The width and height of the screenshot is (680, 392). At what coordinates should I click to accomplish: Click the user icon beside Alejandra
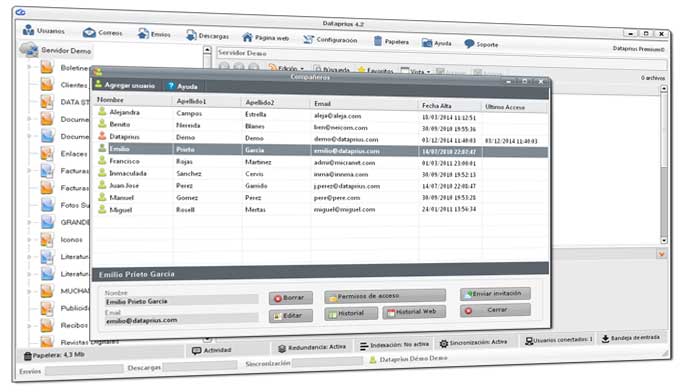coord(102,111)
